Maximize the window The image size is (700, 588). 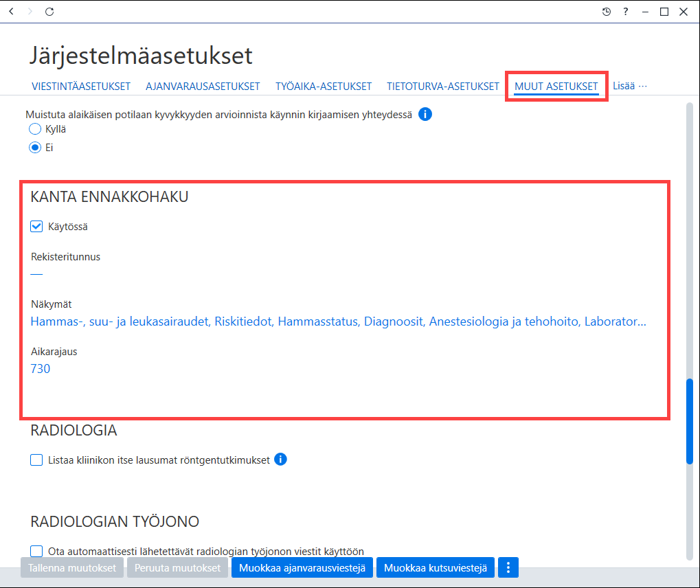coord(664,12)
